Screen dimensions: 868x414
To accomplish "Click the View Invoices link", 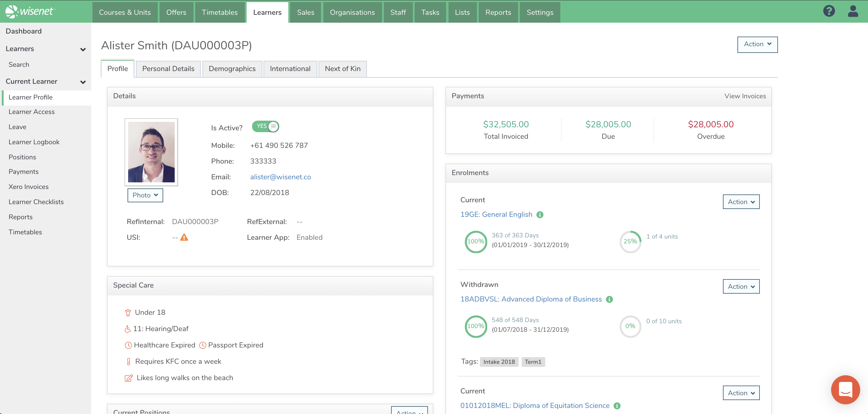I will coord(745,96).
